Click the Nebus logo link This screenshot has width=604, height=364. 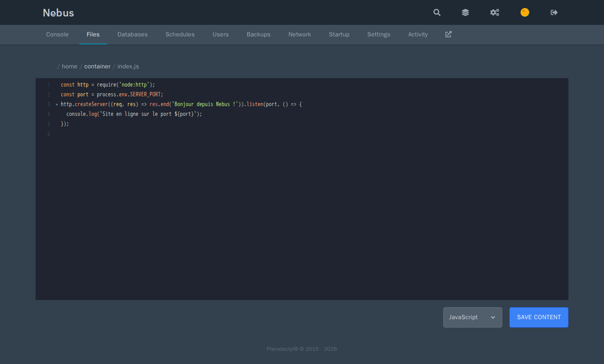tap(58, 13)
